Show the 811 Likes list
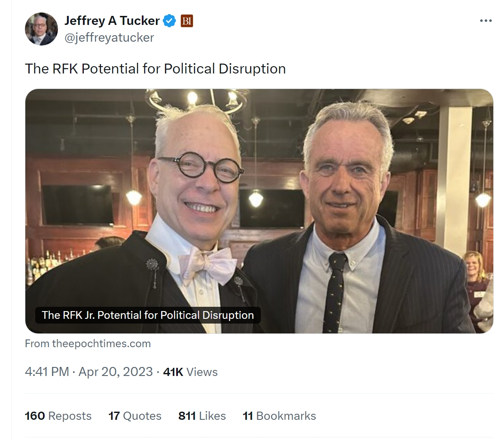504x440 pixels. click(202, 416)
